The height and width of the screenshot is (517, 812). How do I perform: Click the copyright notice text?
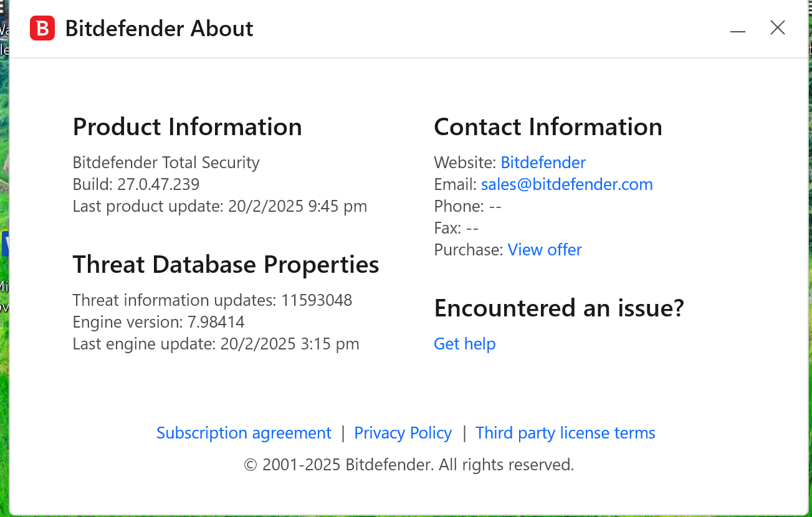pos(409,465)
